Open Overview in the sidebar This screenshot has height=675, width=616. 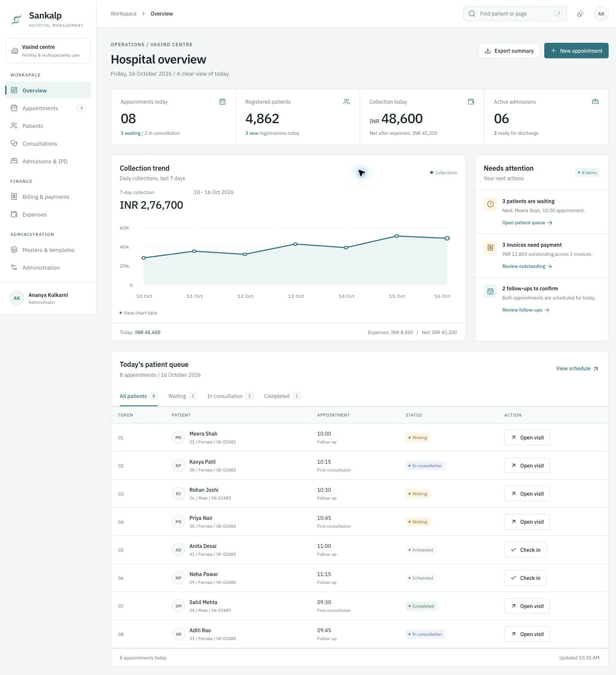point(48,90)
